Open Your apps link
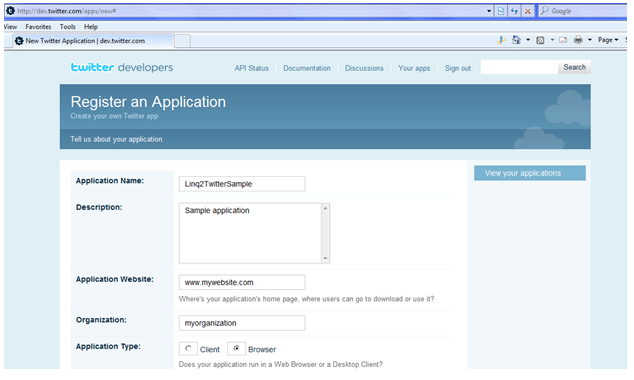This screenshot has width=634, height=380. (414, 68)
